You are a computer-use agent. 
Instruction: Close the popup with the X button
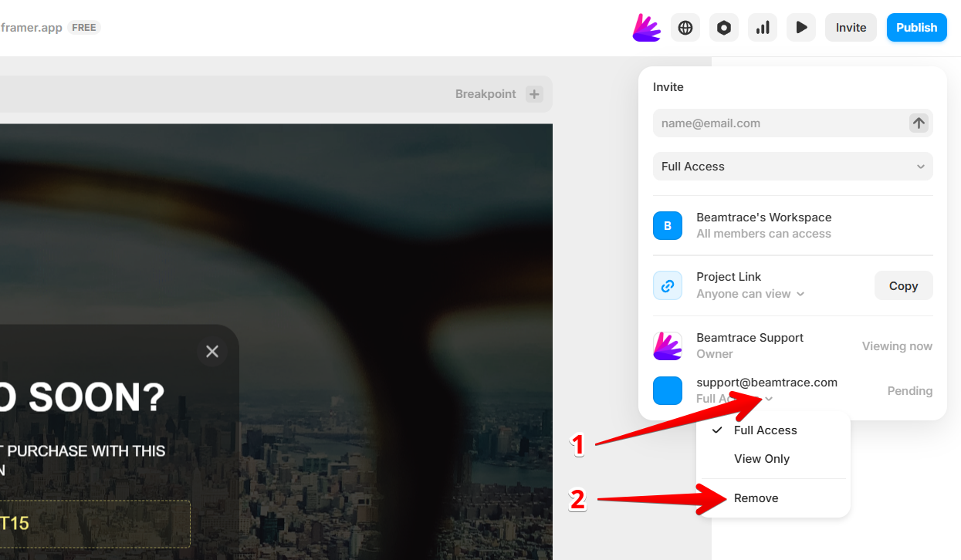point(212,352)
